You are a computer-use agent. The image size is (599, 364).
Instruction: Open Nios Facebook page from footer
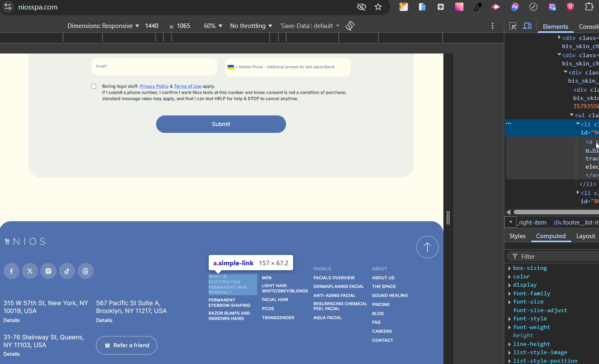pyautogui.click(x=12, y=271)
